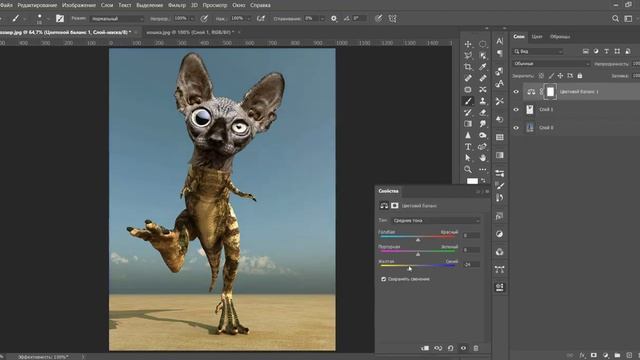The height and width of the screenshot is (360, 640).
Task: Open the Image menu
Action: [x=79, y=5]
